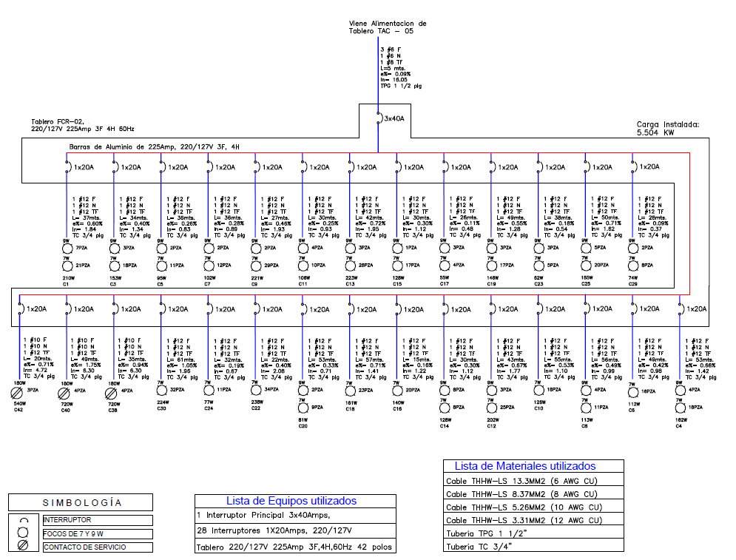Click the 3x40A main breaker symbol

[x=379, y=118]
